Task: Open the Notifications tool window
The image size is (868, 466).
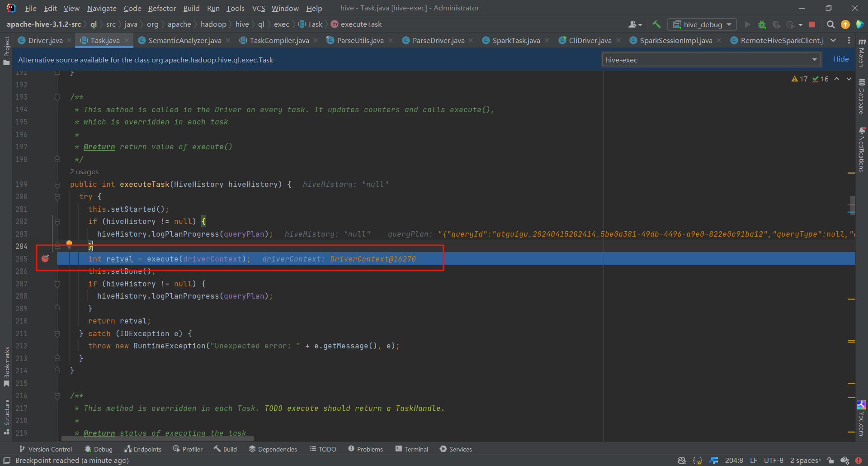Action: click(x=862, y=149)
